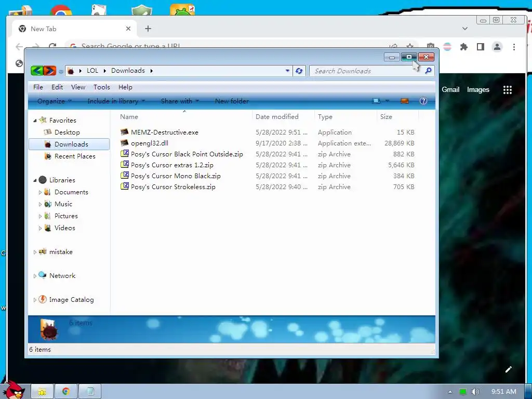Click LOL in the address breadcrumb
The image size is (532, 399).
[x=92, y=71]
